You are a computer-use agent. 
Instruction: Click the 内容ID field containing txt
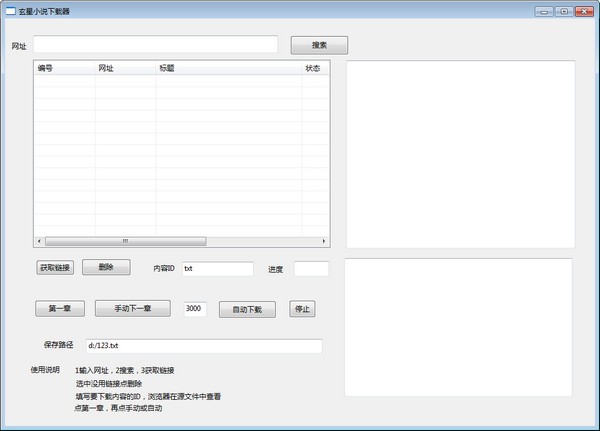click(x=217, y=268)
